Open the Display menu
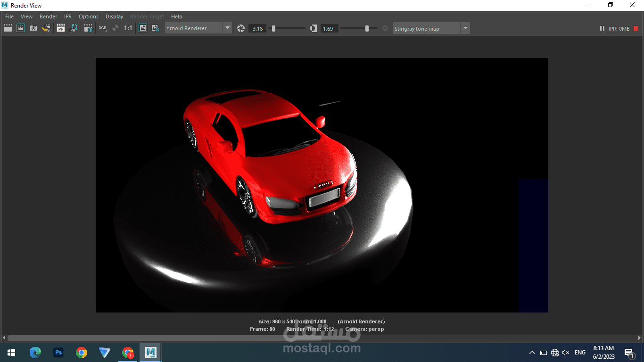The image size is (644, 362). pos(114,16)
